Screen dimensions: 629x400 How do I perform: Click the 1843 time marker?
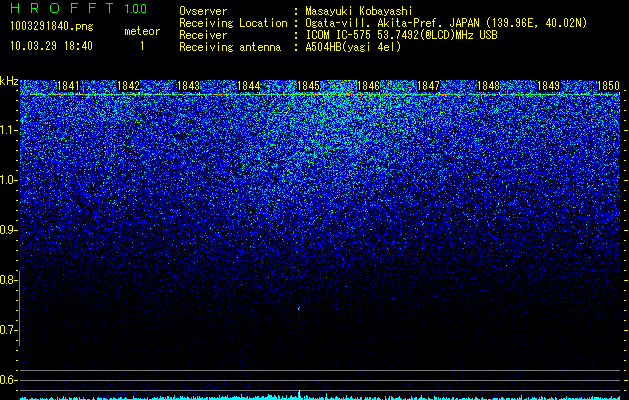[188, 86]
